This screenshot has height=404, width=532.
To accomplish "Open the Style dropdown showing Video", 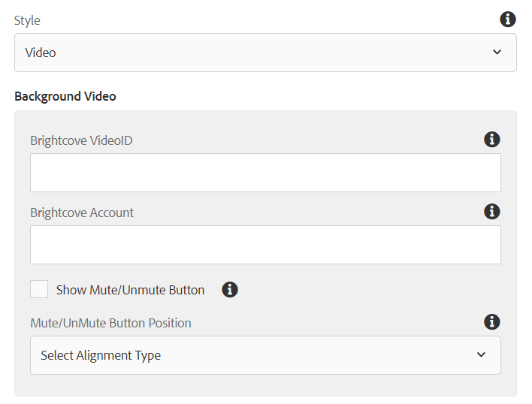I will [265, 53].
